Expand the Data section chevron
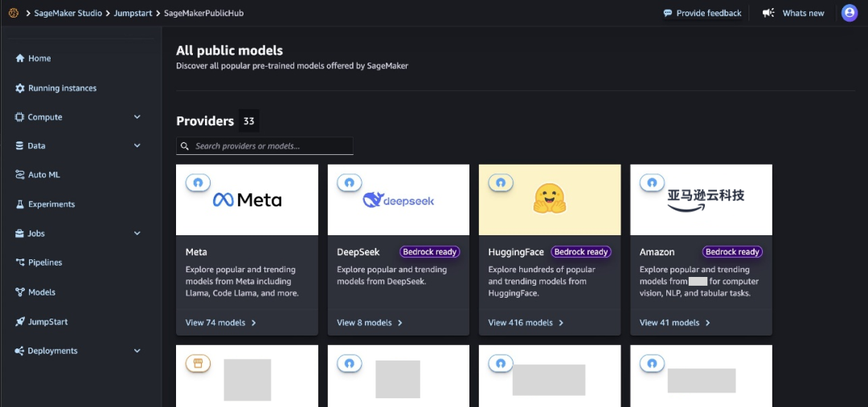This screenshot has width=868, height=407. point(137,146)
